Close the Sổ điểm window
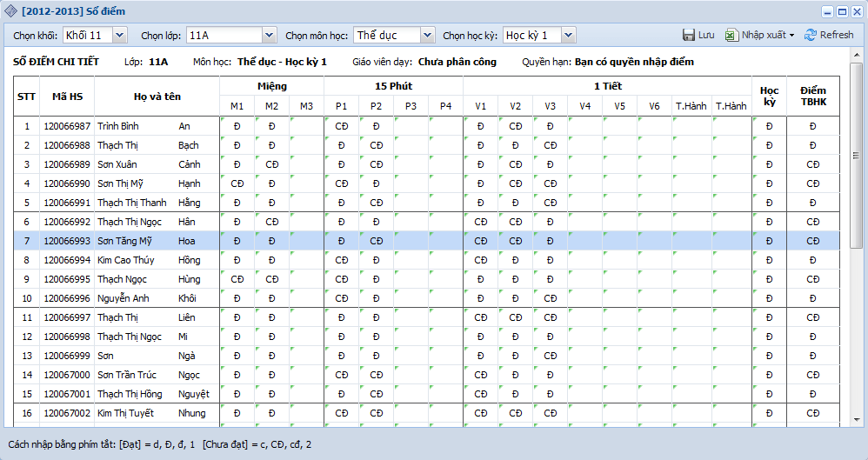This screenshot has height=460, width=868. (857, 12)
